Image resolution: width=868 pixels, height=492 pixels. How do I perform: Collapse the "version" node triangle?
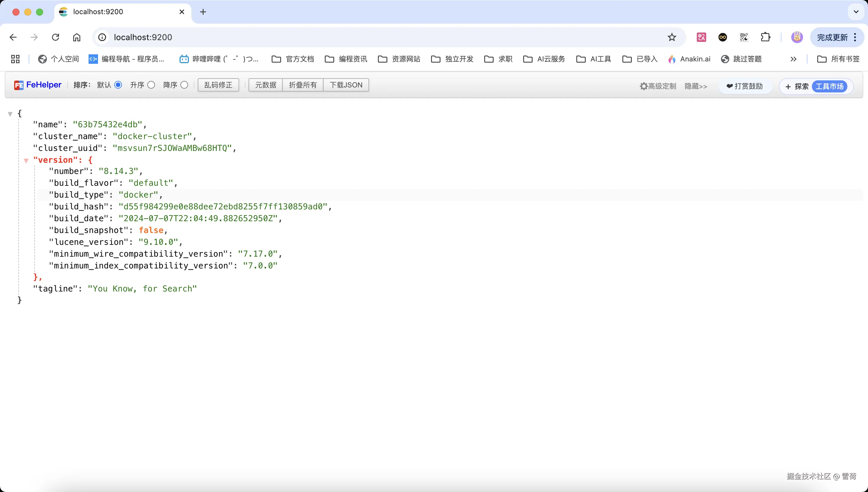[26, 161]
